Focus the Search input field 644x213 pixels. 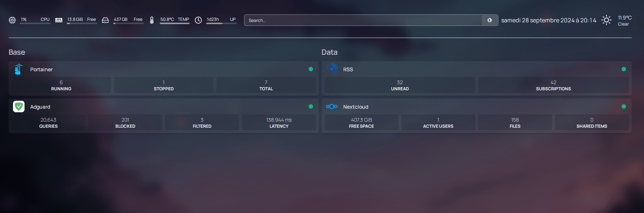click(x=363, y=20)
